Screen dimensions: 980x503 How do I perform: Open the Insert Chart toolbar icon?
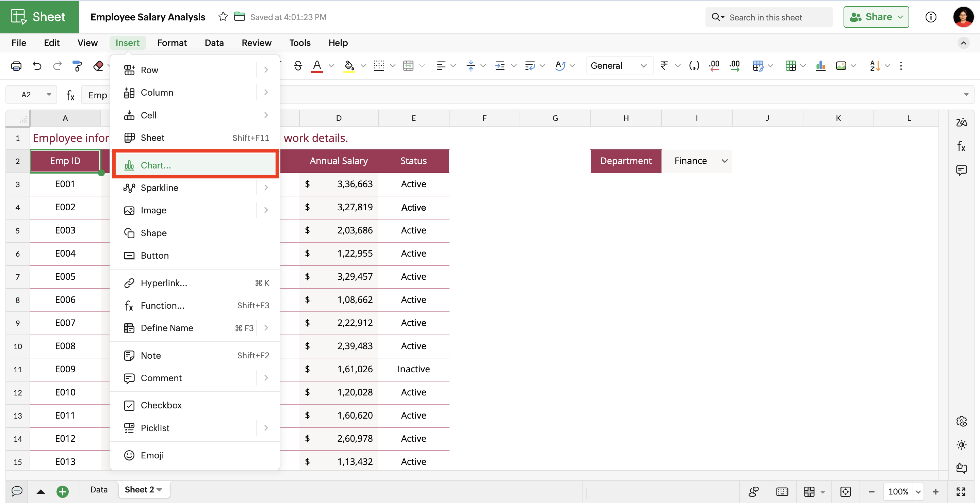[821, 66]
